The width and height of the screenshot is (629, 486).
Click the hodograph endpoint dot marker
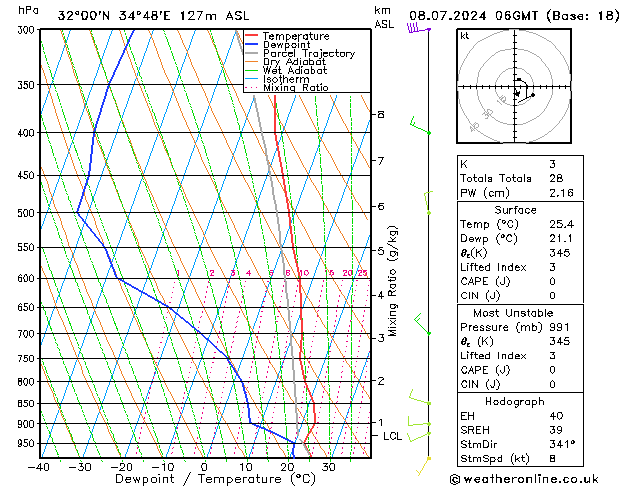click(533, 95)
